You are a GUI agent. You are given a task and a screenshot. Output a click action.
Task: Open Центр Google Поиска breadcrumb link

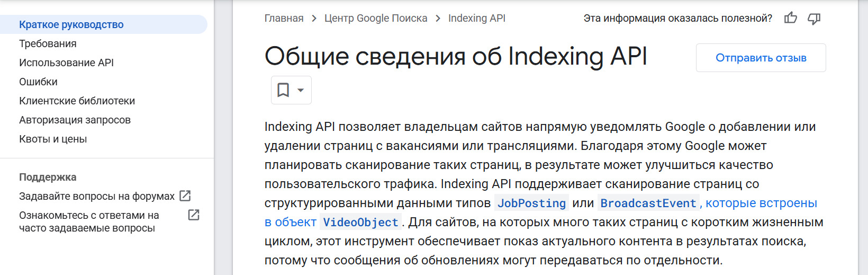pyautogui.click(x=376, y=18)
